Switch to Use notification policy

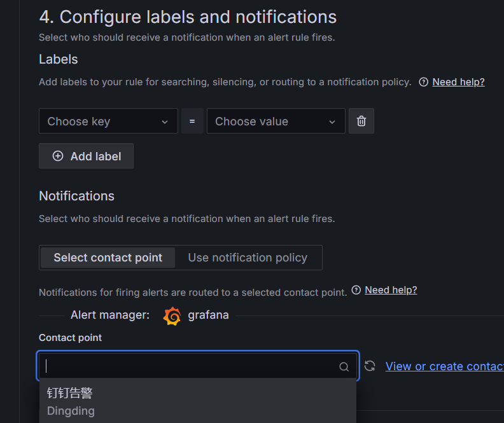pyautogui.click(x=248, y=258)
